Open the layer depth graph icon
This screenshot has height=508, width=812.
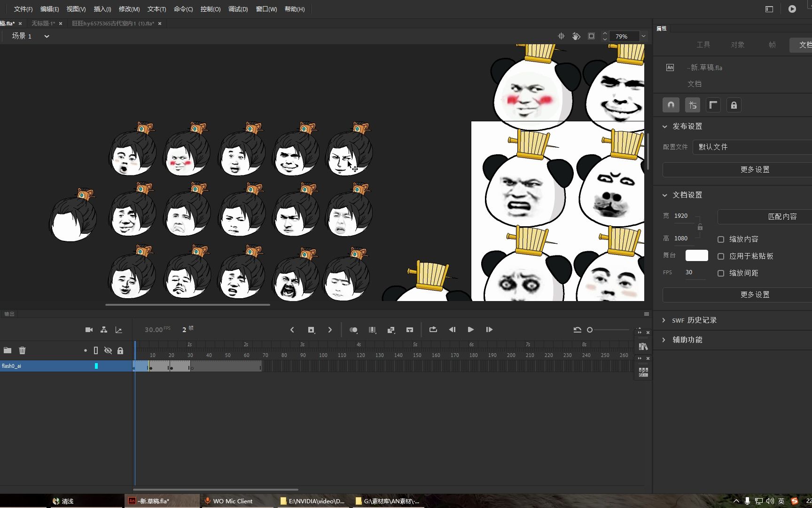(x=119, y=330)
